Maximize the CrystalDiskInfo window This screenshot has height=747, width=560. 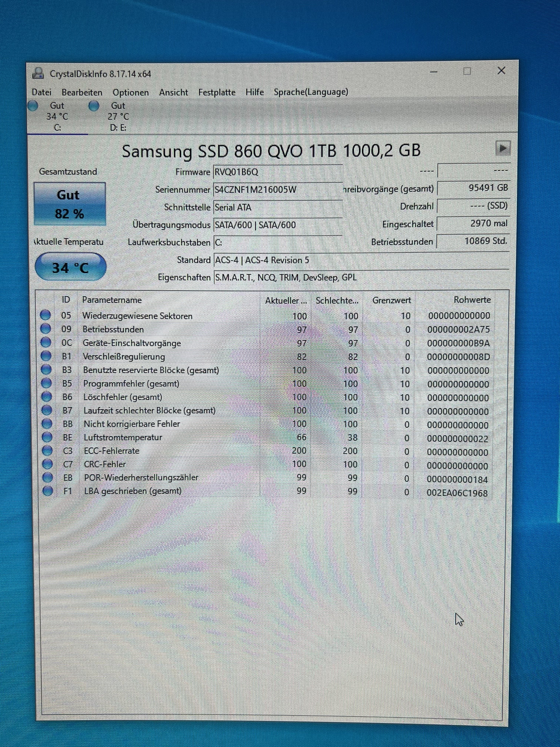(467, 71)
